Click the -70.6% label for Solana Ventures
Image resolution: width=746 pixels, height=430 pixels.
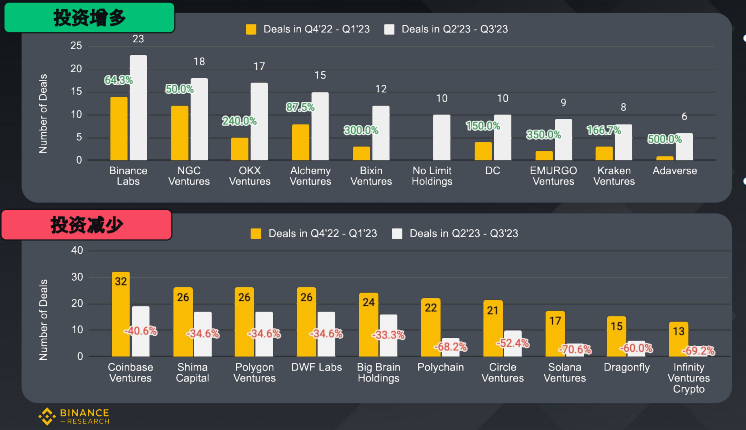coord(575,350)
